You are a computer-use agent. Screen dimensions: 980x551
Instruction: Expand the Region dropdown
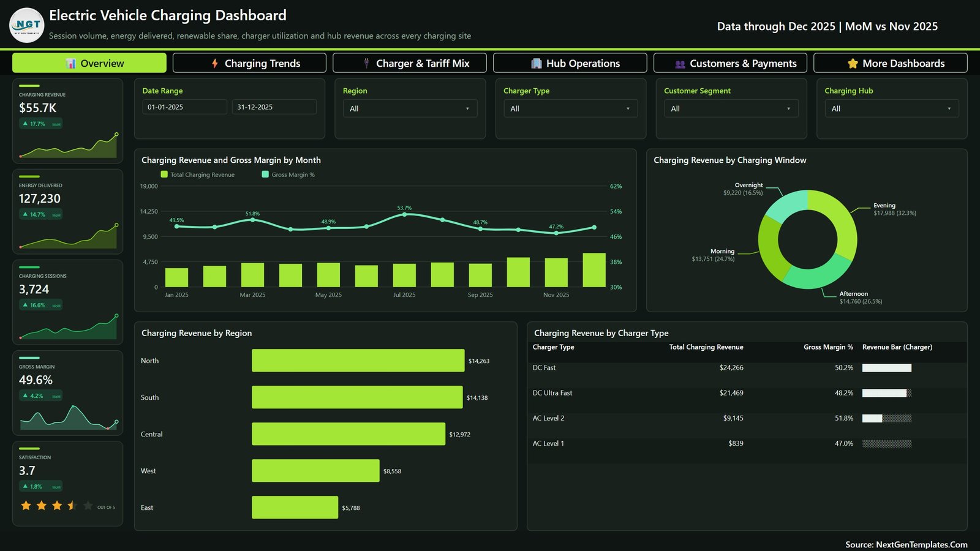coord(410,108)
